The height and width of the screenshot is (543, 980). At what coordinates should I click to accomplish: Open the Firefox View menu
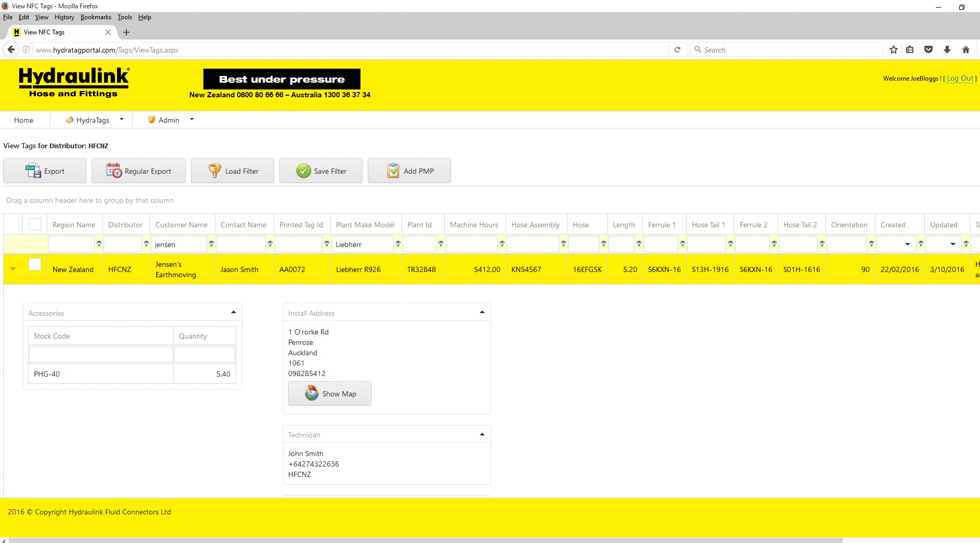[42, 17]
